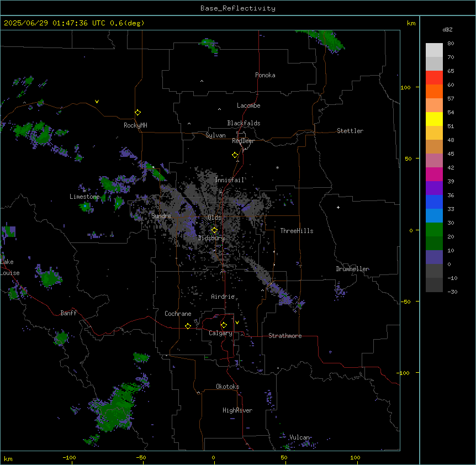Select the yellow diamond marker above the Calgary label
Image resolution: width=476 pixels, height=465 pixels.
[x=224, y=325]
